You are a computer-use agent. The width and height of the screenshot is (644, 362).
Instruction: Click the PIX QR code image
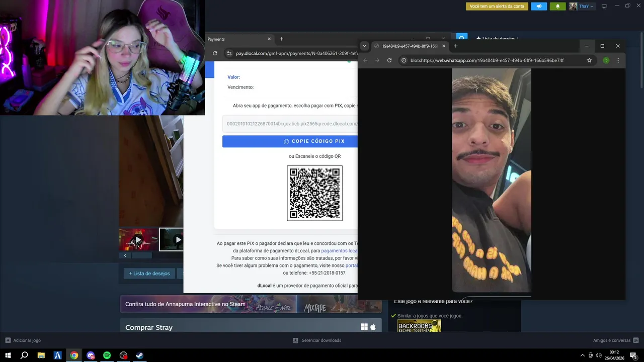[x=315, y=193]
